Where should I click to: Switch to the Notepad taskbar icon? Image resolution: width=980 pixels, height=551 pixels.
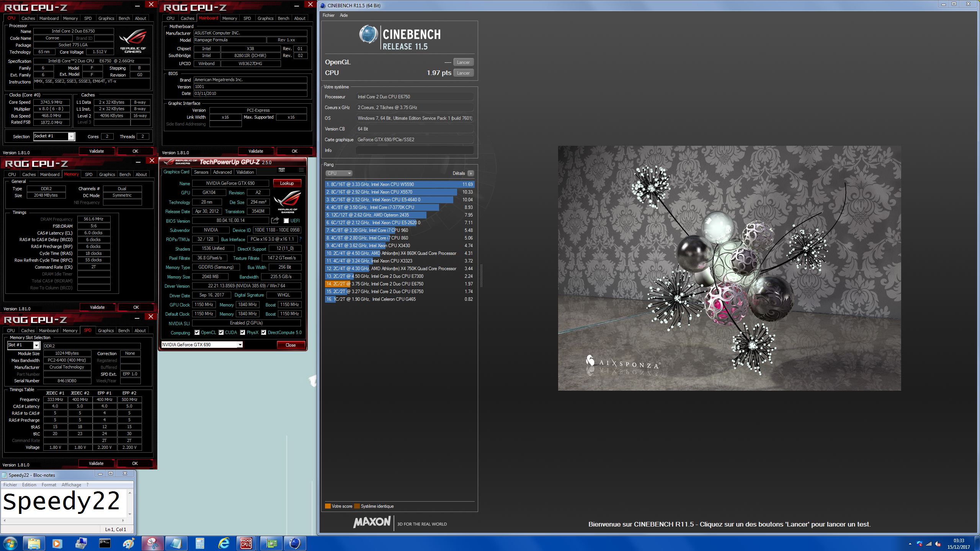pyautogui.click(x=176, y=543)
